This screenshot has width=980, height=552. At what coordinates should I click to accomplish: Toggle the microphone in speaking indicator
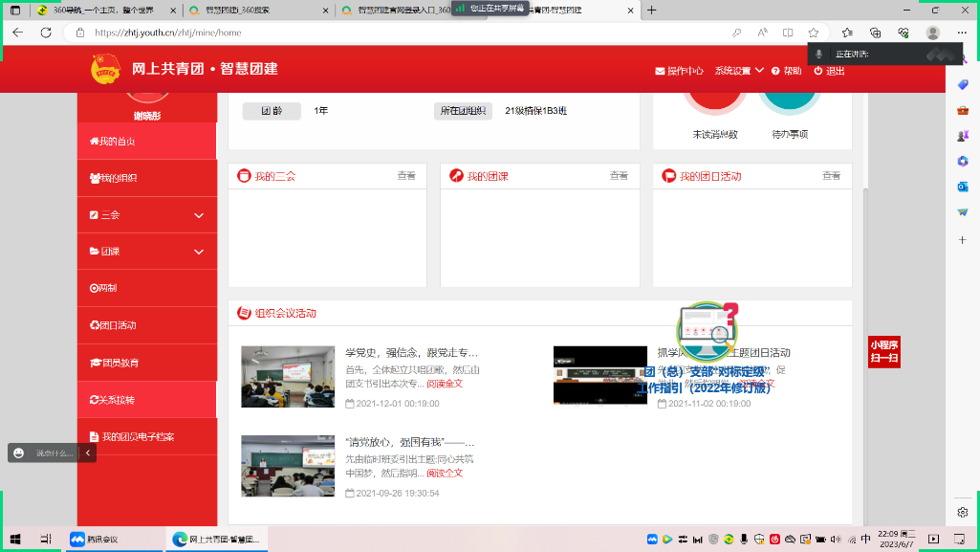pos(819,55)
